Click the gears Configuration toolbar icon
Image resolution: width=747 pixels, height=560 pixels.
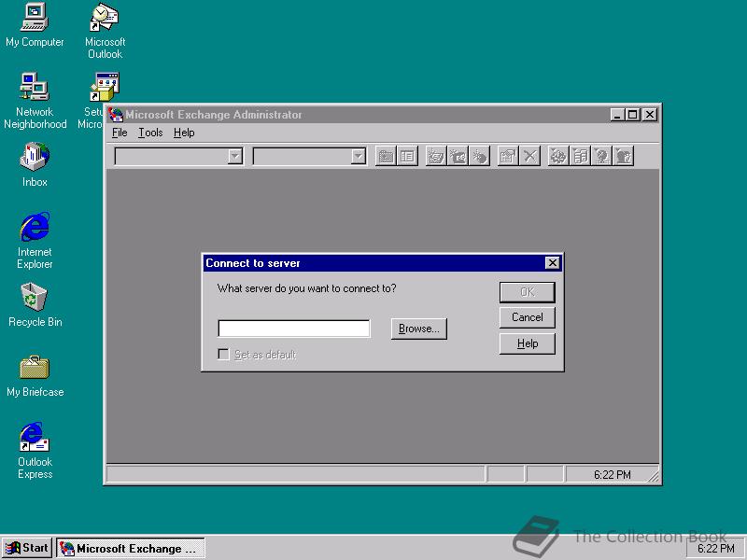[x=557, y=156]
